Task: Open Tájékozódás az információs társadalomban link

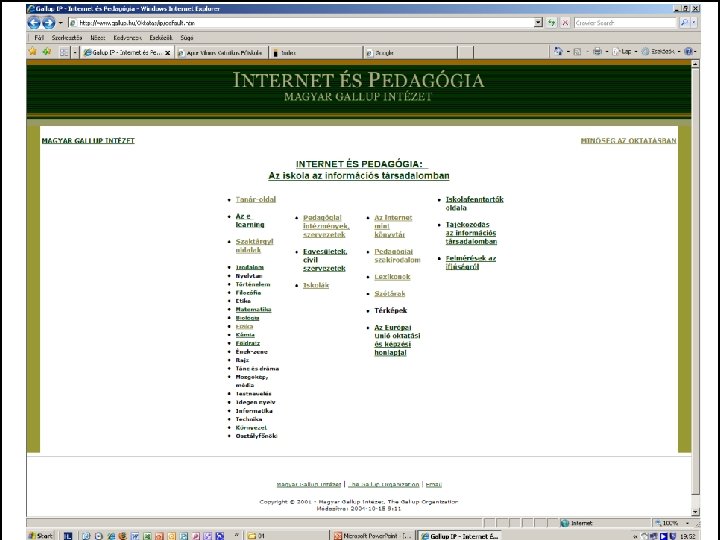Action: click(x=471, y=233)
